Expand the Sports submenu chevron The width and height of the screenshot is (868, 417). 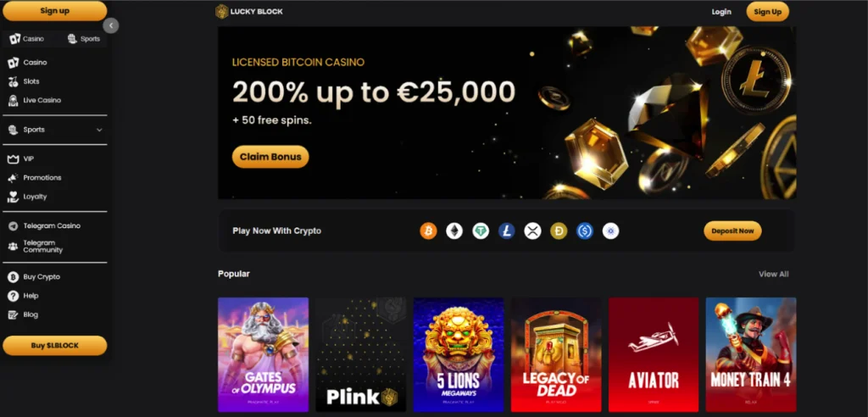coord(99,130)
